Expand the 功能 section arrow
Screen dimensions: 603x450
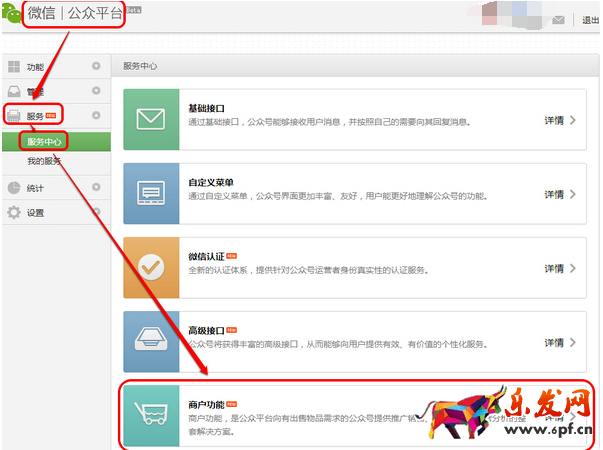(x=96, y=66)
